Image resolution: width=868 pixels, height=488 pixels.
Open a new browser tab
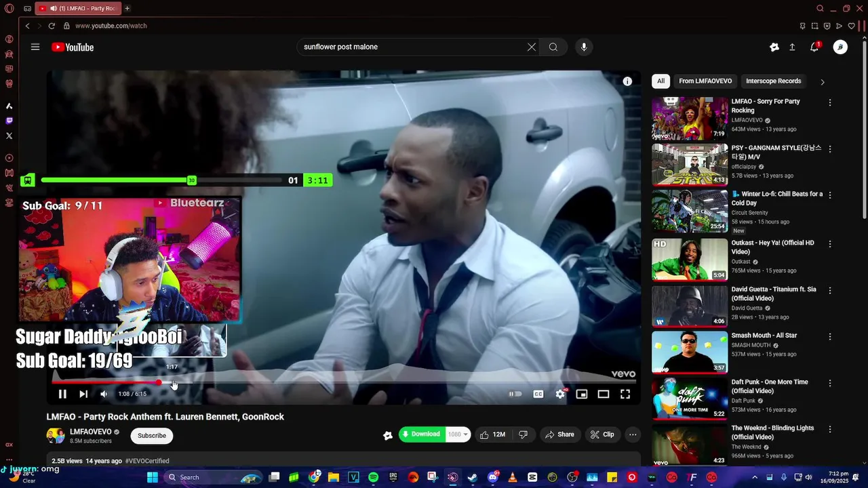click(x=127, y=8)
